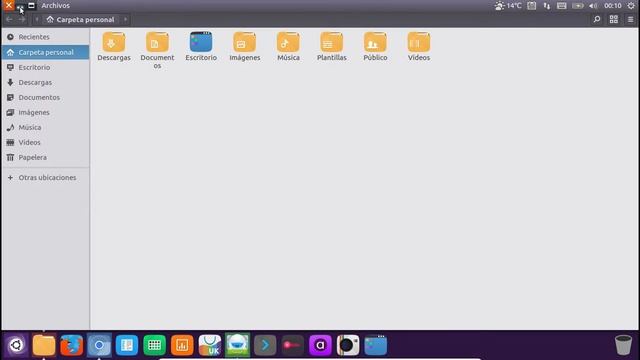Go to Vídeos in the sidebar

pyautogui.click(x=45, y=142)
